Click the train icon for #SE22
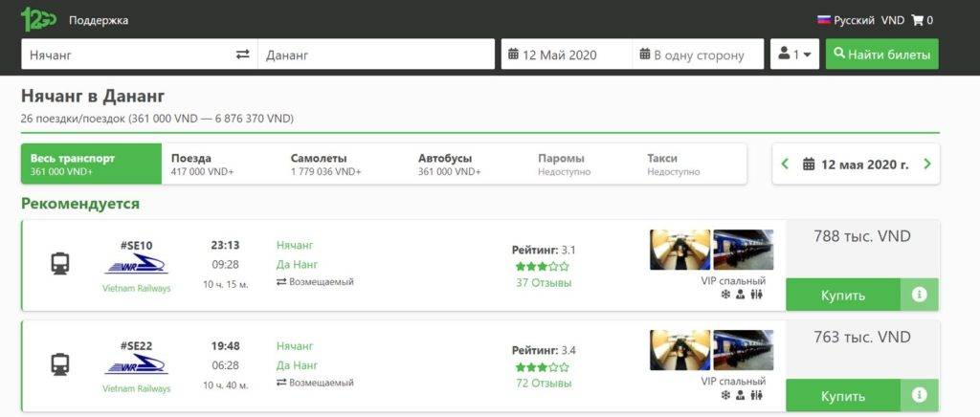 coord(60,363)
